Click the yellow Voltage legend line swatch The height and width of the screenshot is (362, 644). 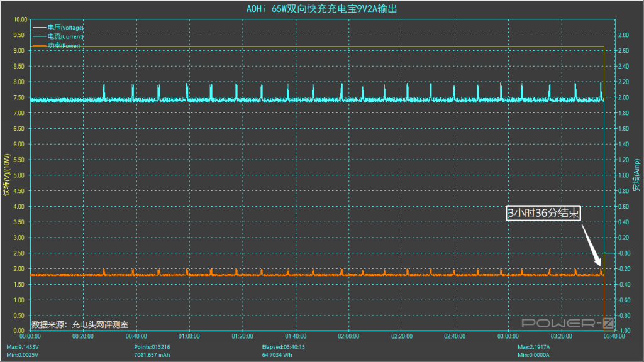[x=39, y=28]
